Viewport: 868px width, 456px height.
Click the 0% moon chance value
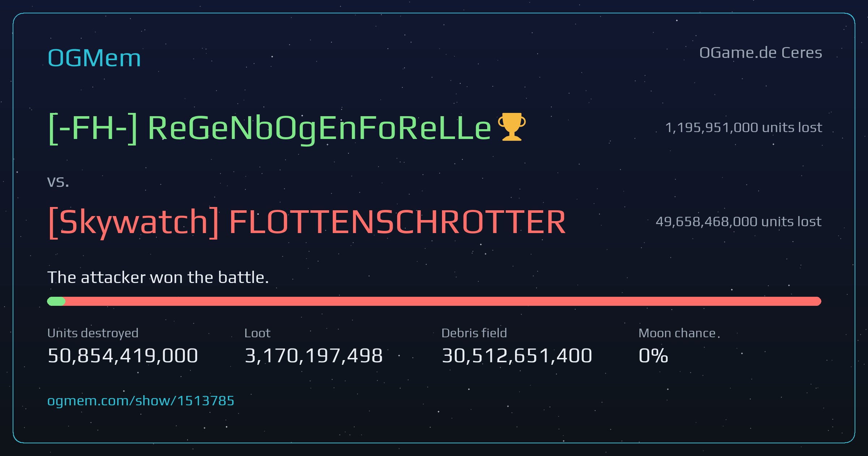653,355
